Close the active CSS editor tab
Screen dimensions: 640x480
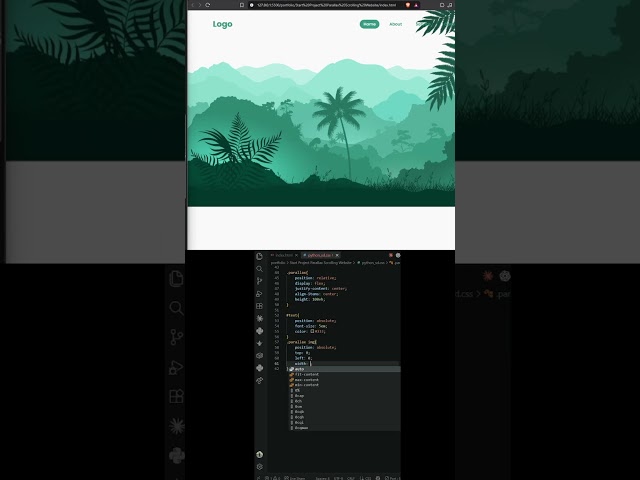[x=337, y=255]
